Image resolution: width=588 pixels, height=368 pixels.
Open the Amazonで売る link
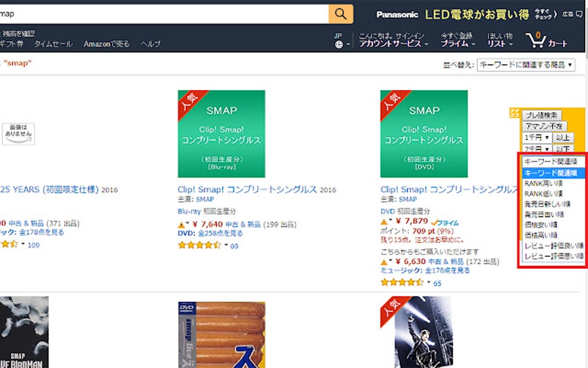tap(107, 44)
